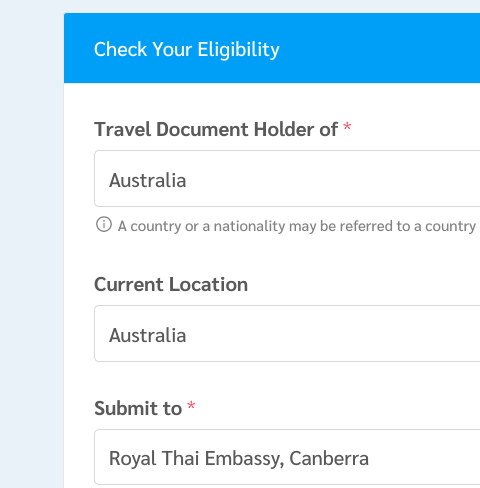Click the Travel Document Holder of label

point(216,129)
